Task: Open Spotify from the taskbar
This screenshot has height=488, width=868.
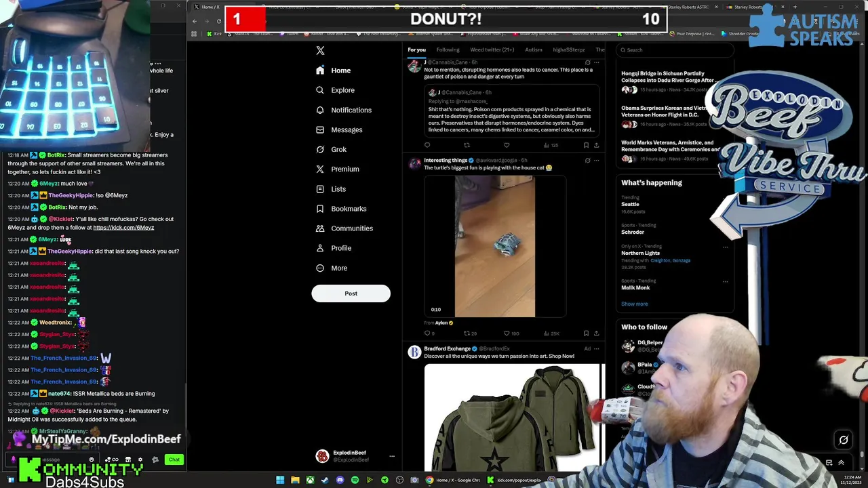Action: pyautogui.click(x=355, y=480)
